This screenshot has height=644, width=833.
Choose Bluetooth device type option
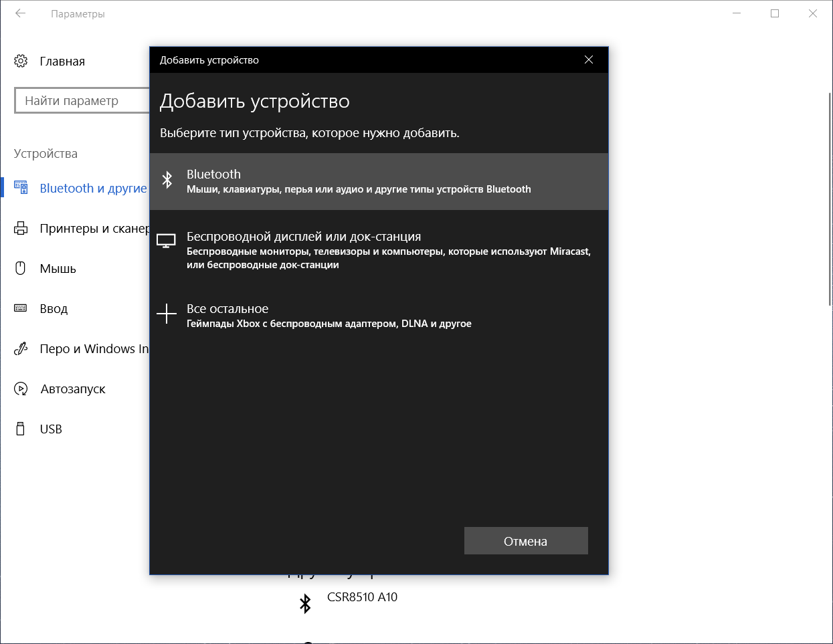[x=379, y=181]
